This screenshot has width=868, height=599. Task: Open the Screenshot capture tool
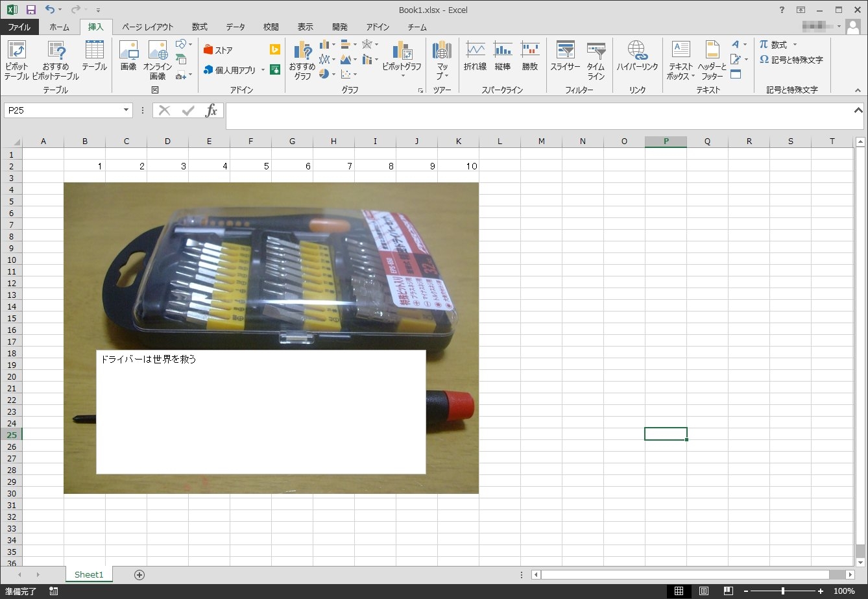click(183, 75)
